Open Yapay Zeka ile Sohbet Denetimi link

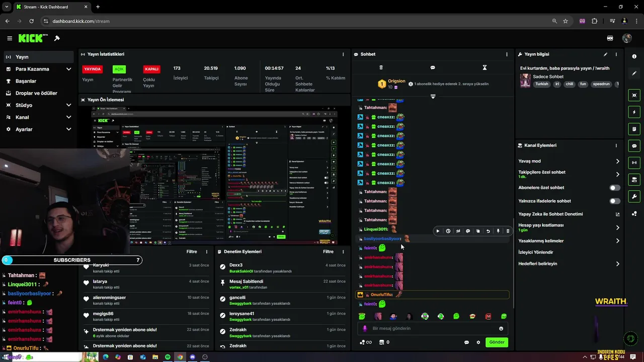(x=569, y=214)
